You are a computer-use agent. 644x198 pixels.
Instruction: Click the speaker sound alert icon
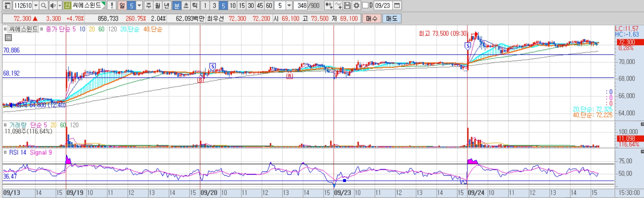tap(53, 5)
